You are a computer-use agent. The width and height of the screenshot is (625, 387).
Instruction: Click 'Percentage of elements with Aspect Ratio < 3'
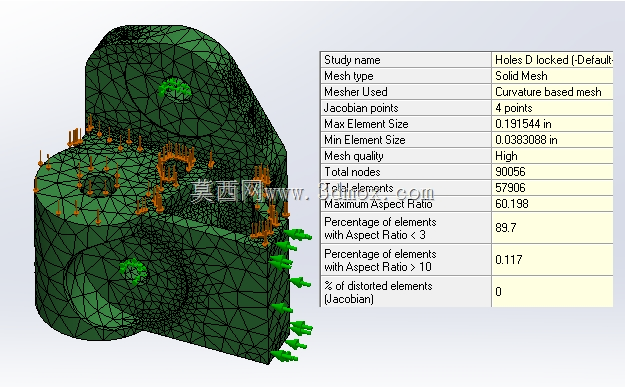(x=406, y=228)
